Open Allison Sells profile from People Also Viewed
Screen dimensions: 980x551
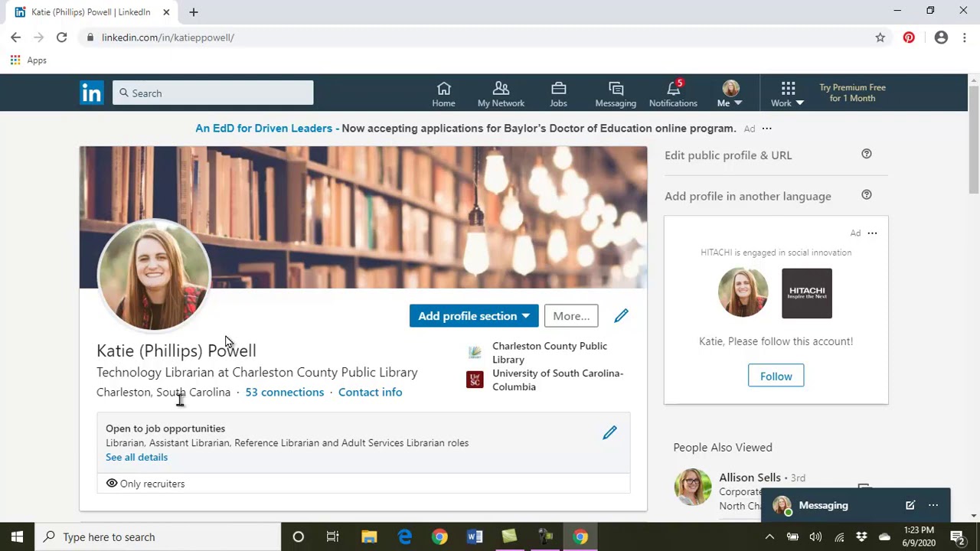pos(750,478)
